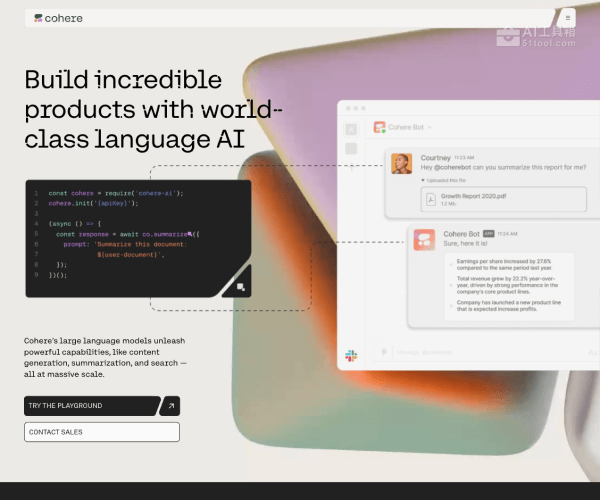Click the CONTACT SALES button

point(102,432)
